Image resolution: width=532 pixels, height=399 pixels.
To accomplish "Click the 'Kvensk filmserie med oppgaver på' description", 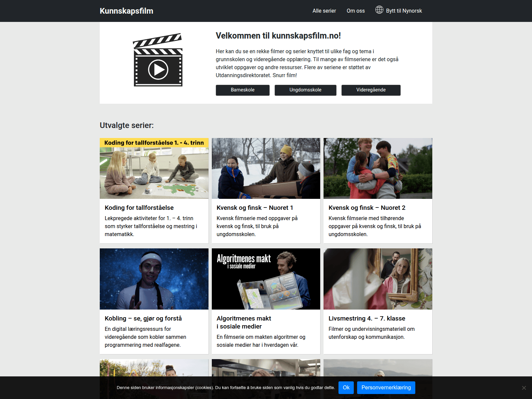I will pos(257,226).
